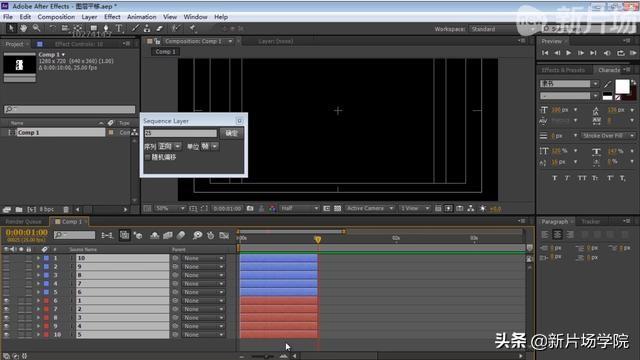Select the Puppet Pin tool

click(192, 28)
